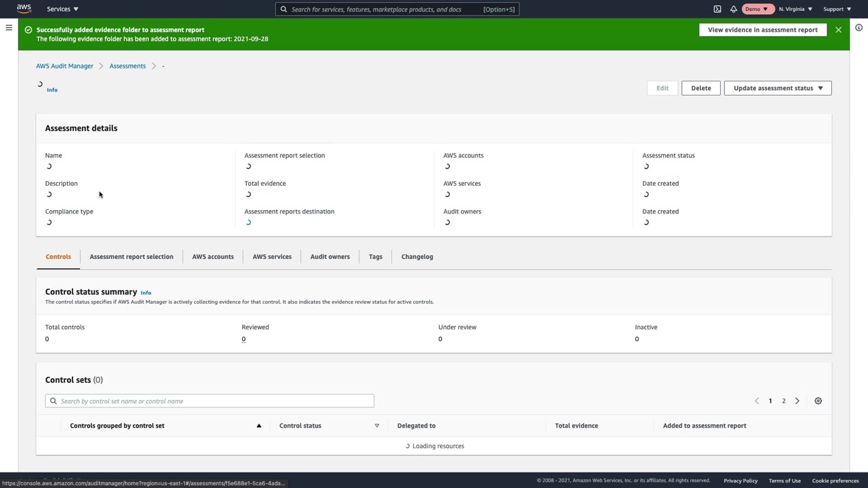This screenshot has width=868, height=488.
Task: Focus the control set search field
Action: 210,401
